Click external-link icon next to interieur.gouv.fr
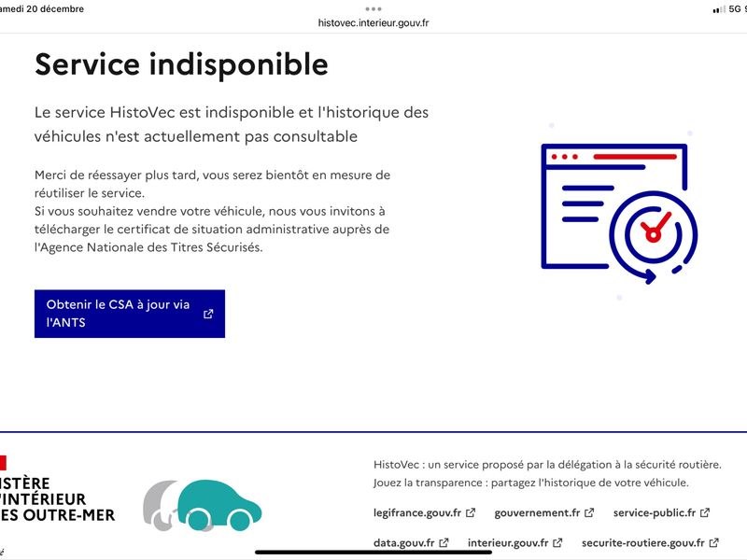 click(x=558, y=542)
